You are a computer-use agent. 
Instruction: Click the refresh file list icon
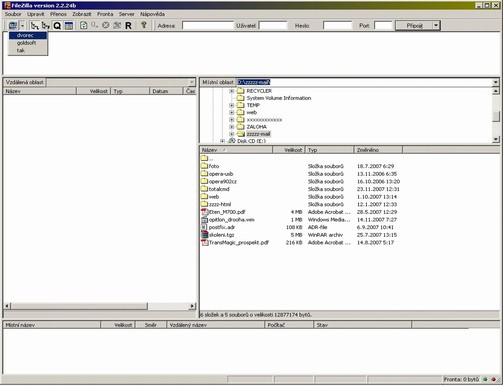(84, 25)
